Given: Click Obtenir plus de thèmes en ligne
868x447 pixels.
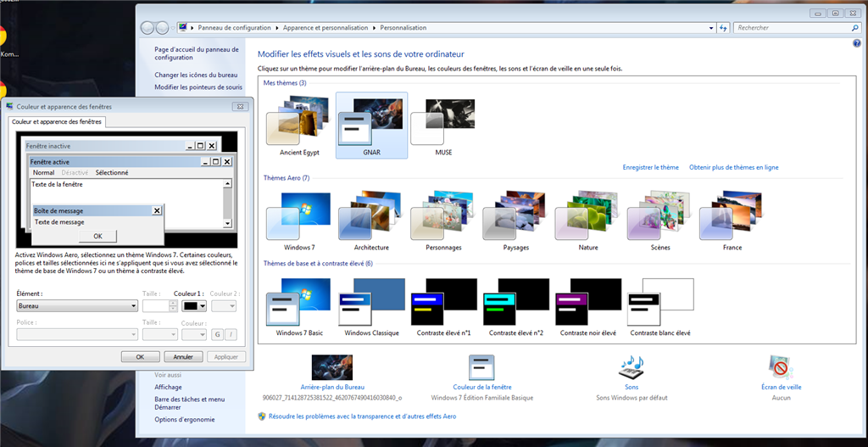Looking at the screenshot, I should click(733, 167).
